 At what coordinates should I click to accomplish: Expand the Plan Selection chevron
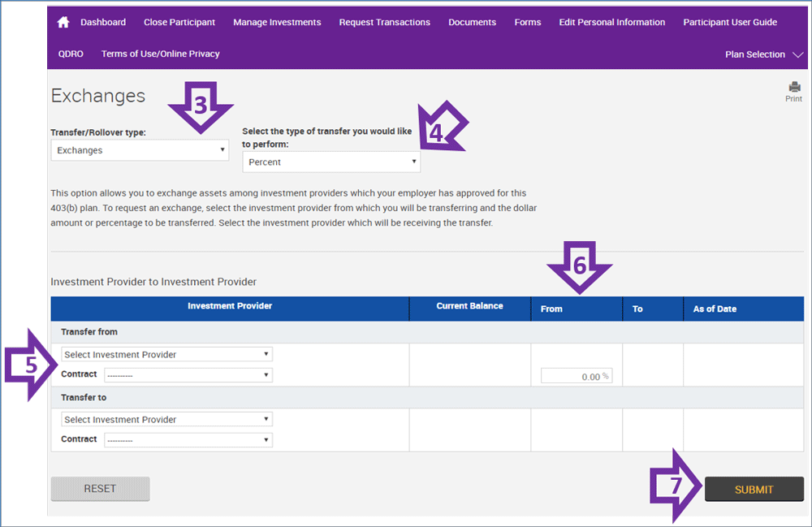coord(797,54)
